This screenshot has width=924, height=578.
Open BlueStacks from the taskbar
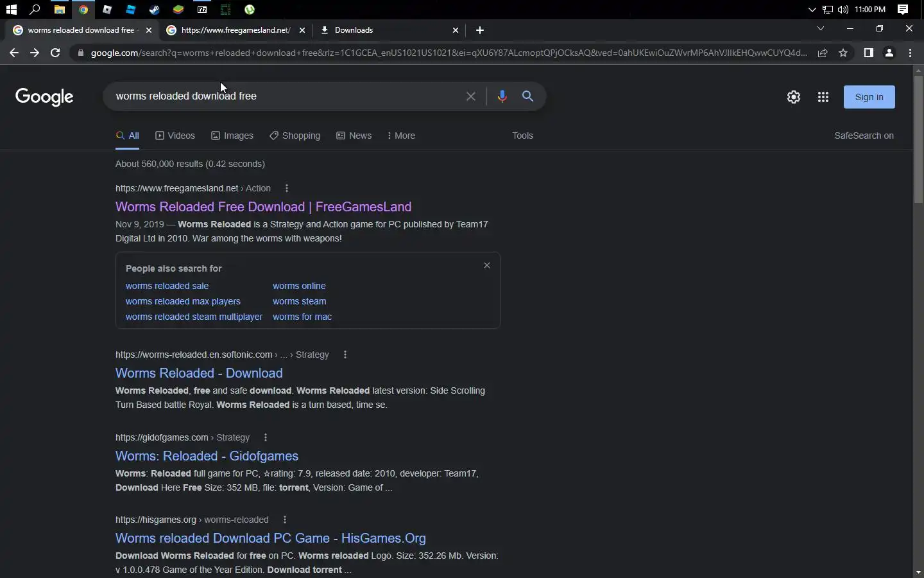(178, 10)
